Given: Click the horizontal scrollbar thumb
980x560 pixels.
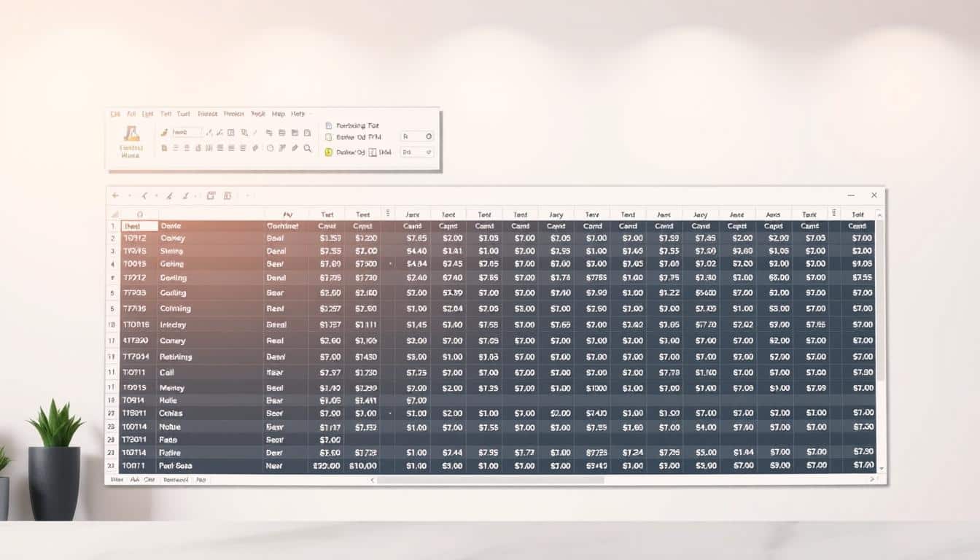Looking at the screenshot, I should coord(490,481).
